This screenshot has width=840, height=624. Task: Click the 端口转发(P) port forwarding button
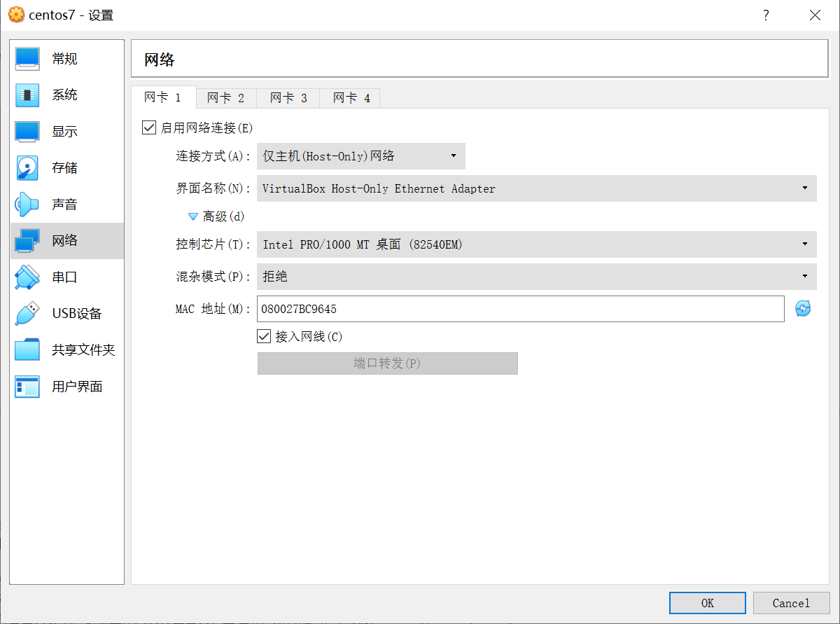coord(388,363)
